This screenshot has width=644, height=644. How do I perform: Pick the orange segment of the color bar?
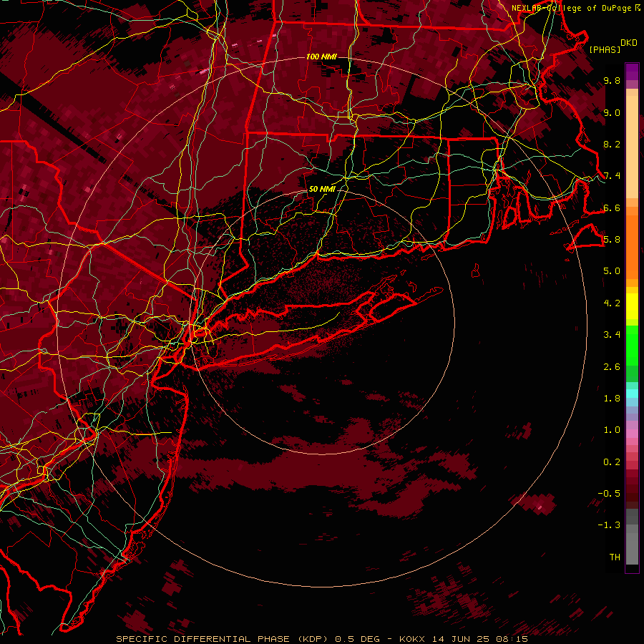(632, 246)
